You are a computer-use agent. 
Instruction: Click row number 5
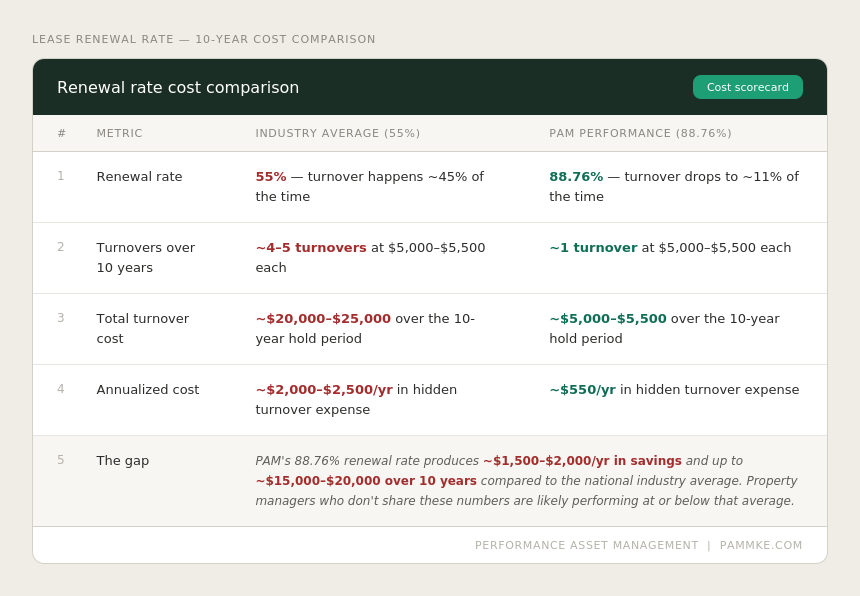coord(61,460)
